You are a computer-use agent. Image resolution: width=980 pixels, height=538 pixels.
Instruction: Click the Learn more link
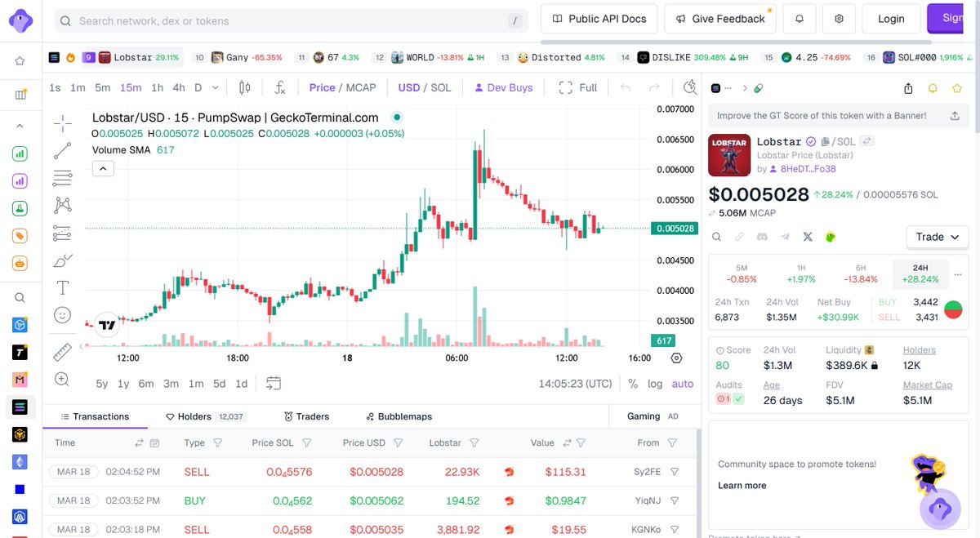(742, 486)
